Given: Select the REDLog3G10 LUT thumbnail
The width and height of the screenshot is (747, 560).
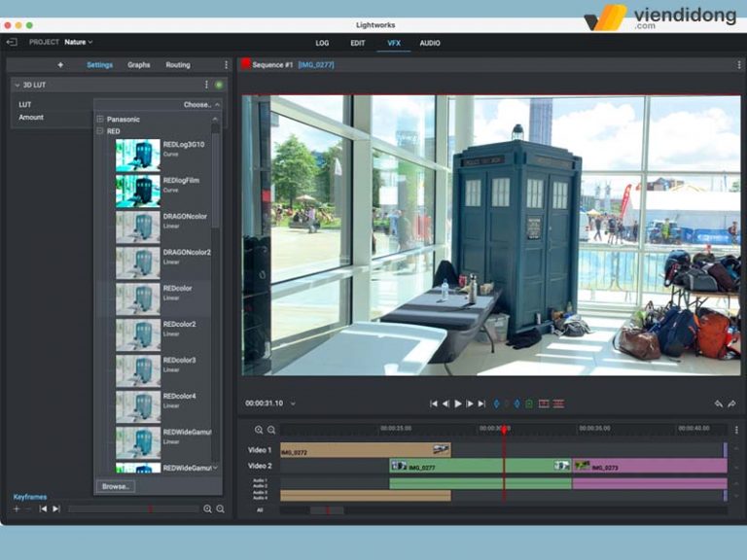Looking at the screenshot, I should coord(138,155).
